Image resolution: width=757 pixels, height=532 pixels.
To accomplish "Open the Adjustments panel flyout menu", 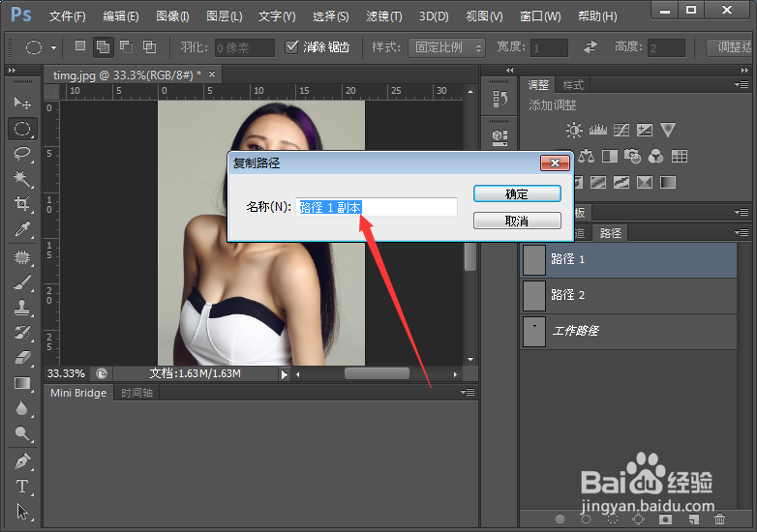I will 742,85.
